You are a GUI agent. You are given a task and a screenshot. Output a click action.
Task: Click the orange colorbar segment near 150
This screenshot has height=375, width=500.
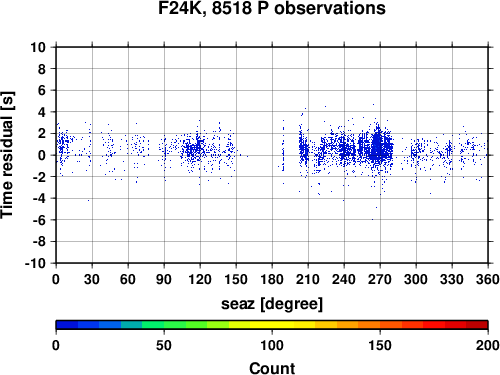(380, 325)
